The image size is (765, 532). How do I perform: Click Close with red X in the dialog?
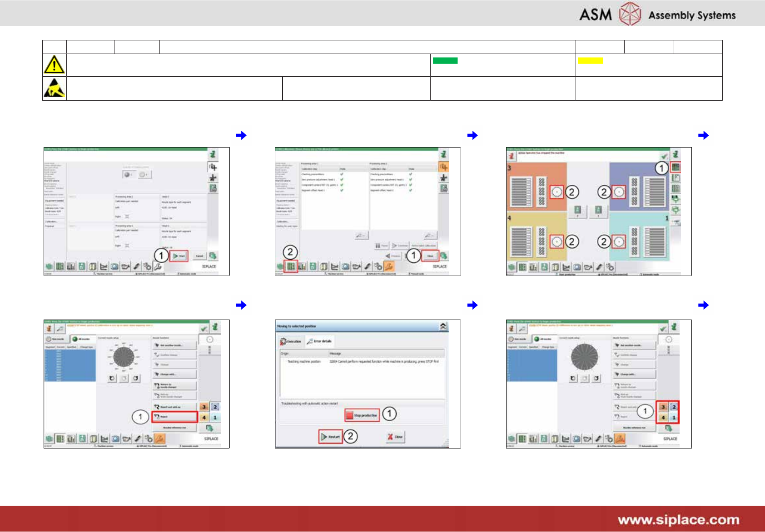click(395, 437)
